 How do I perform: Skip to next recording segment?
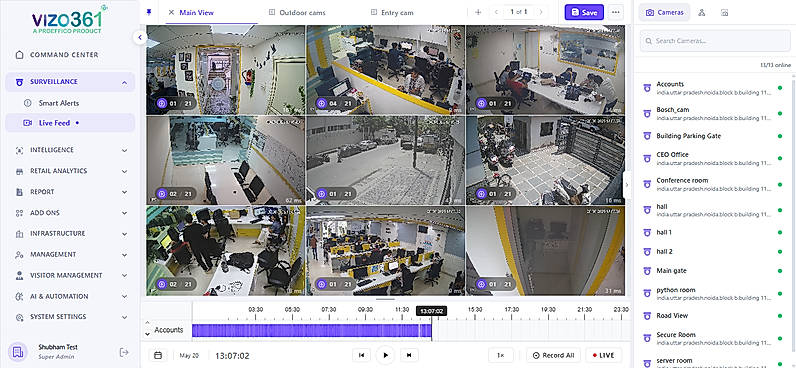click(409, 355)
